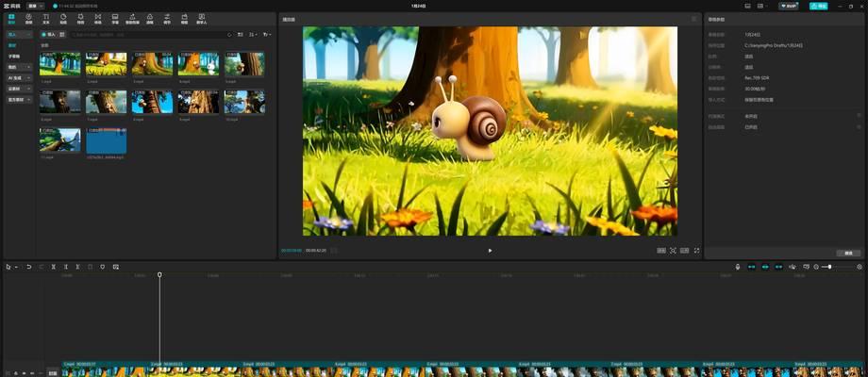The height and width of the screenshot is (377, 868).
Task: Start voice recording with microphone icon
Action: pos(738,267)
